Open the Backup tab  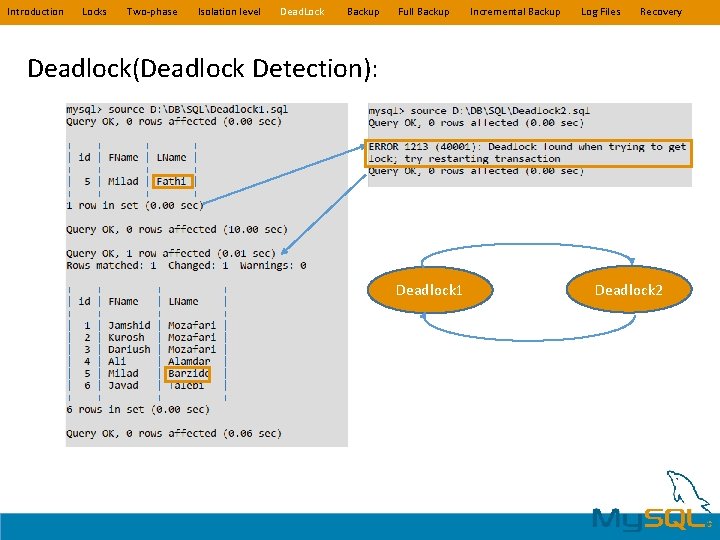[x=363, y=12]
